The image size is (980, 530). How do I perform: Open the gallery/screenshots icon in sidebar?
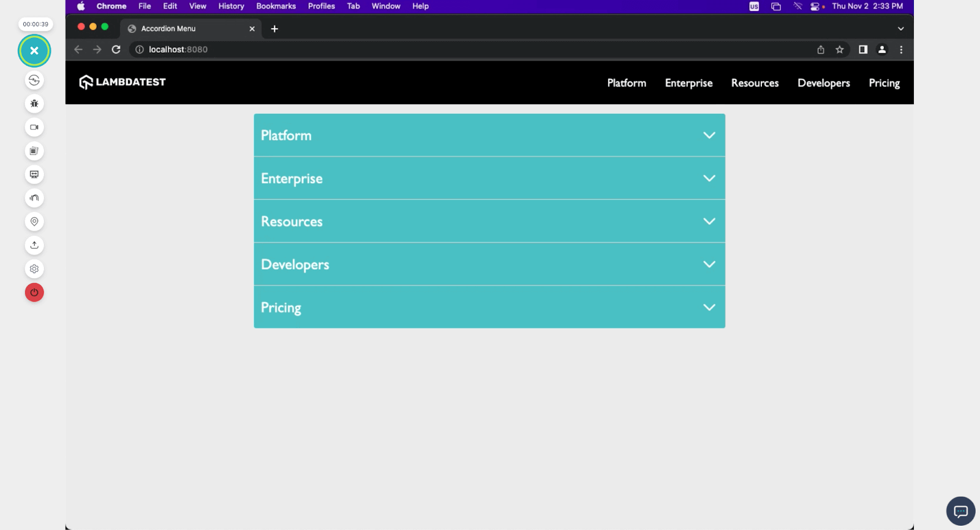pyautogui.click(x=34, y=151)
